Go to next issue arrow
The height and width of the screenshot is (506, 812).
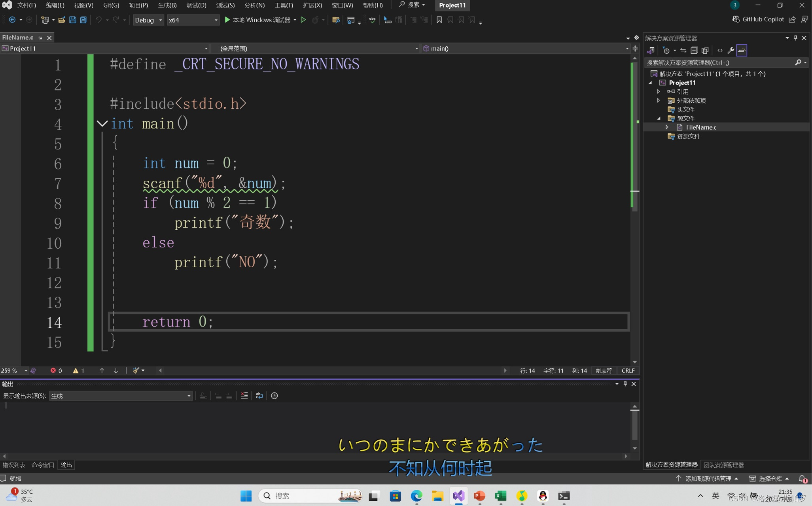(x=116, y=370)
